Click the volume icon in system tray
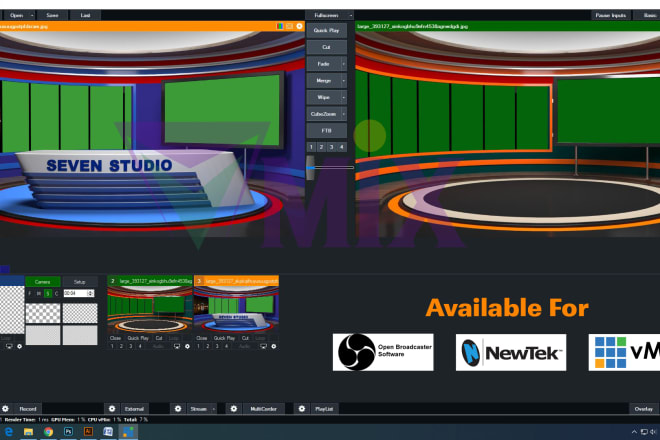The height and width of the screenshot is (440, 660). pos(653,432)
